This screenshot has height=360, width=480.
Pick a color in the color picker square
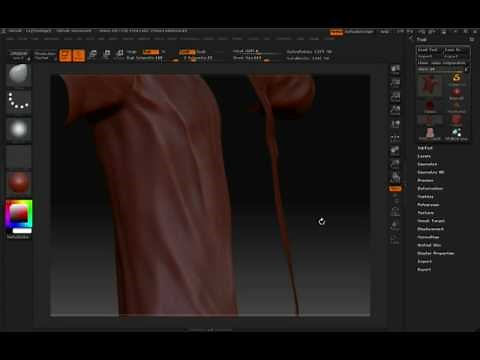[19, 214]
